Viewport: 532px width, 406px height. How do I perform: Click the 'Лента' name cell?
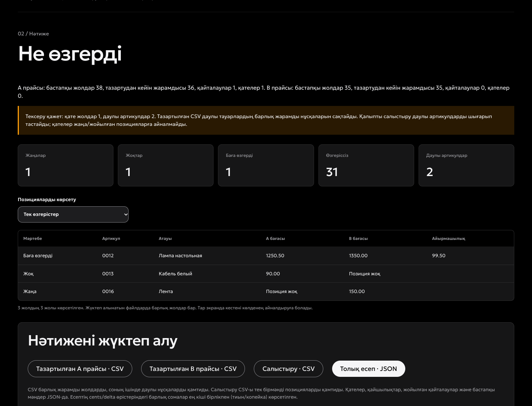(166, 292)
